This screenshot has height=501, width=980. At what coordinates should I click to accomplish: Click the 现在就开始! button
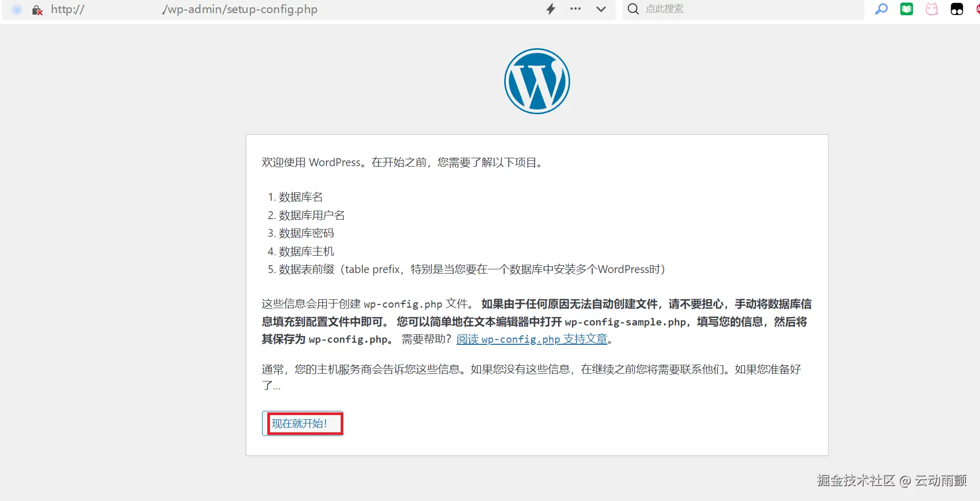[x=302, y=423]
